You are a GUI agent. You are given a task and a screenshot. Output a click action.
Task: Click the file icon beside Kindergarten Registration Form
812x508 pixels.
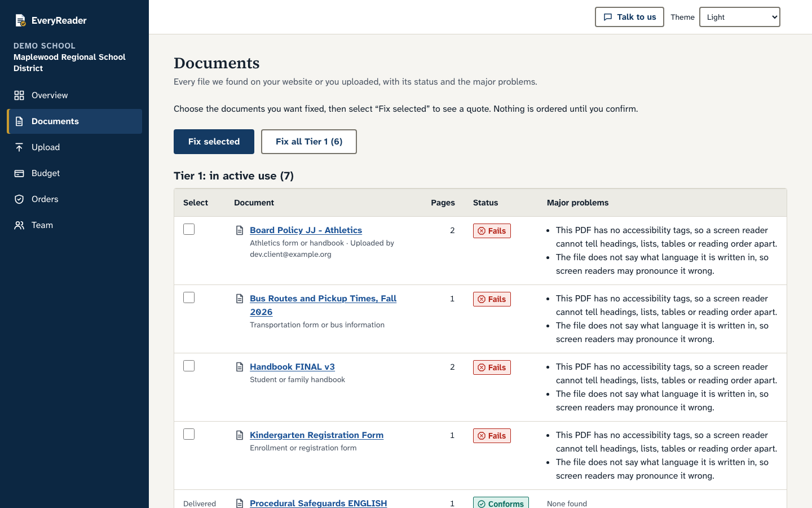[x=240, y=435]
